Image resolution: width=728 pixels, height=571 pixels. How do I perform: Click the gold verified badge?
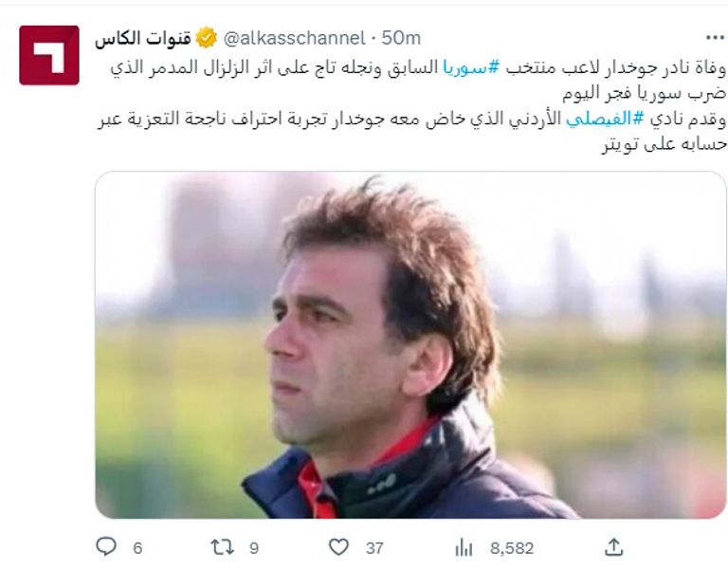coord(206,38)
